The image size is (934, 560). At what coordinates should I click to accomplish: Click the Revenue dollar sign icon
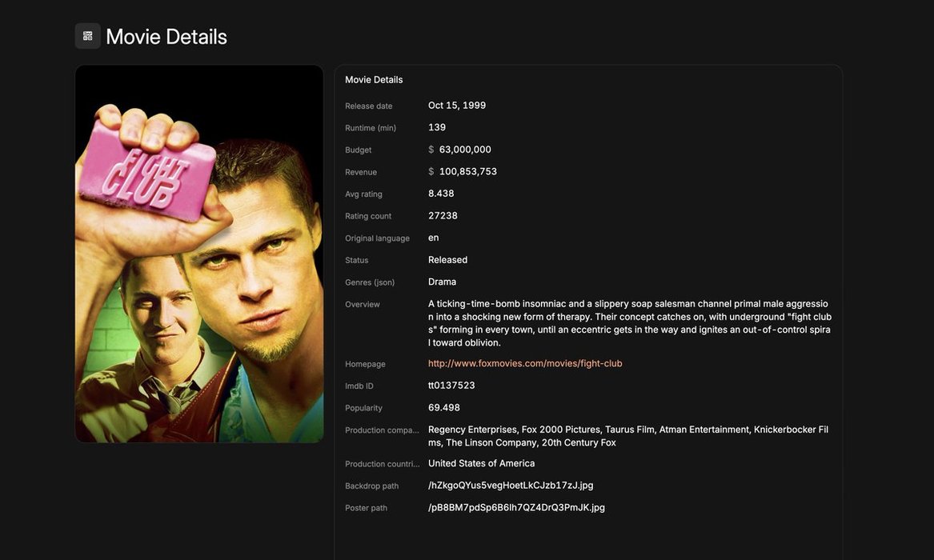[431, 171]
